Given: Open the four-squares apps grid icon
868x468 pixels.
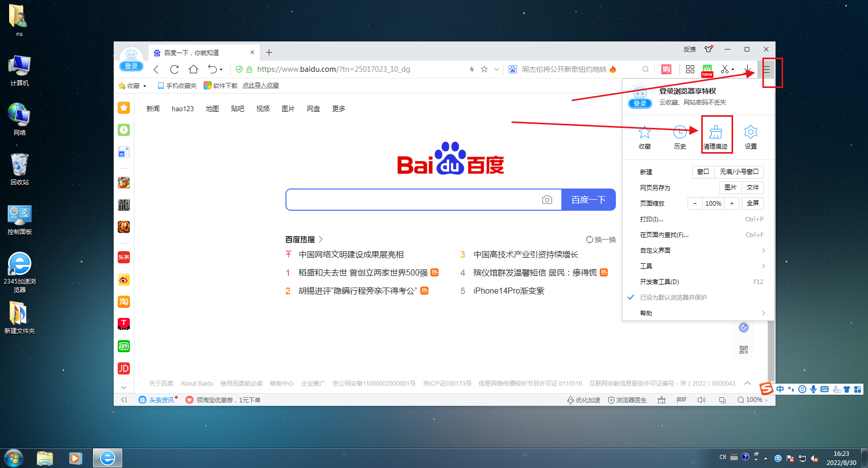Looking at the screenshot, I should (x=690, y=69).
